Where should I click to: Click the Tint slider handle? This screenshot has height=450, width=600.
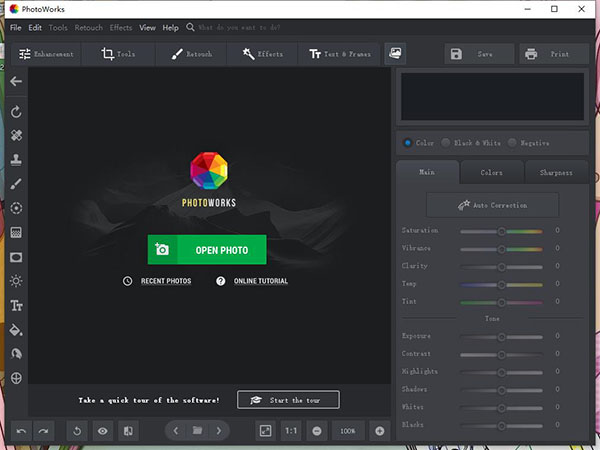501,303
